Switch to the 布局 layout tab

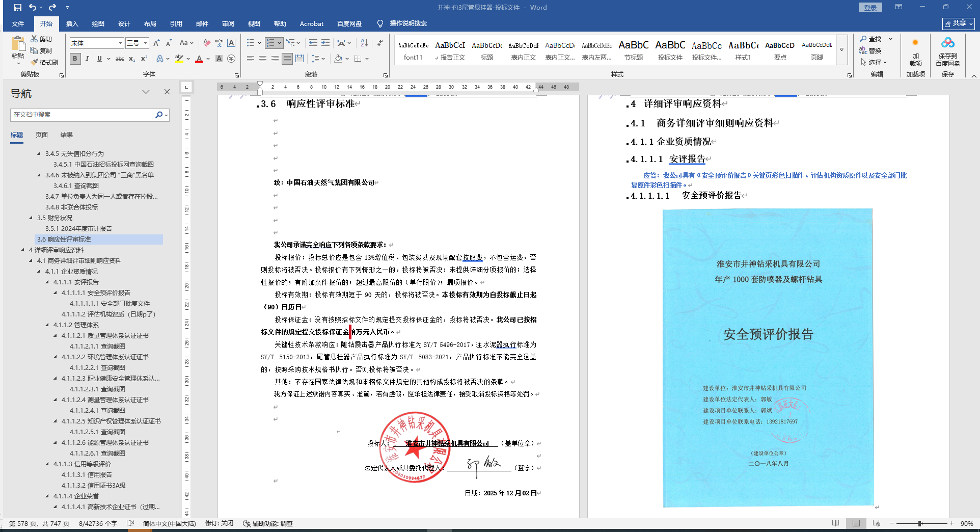click(150, 23)
